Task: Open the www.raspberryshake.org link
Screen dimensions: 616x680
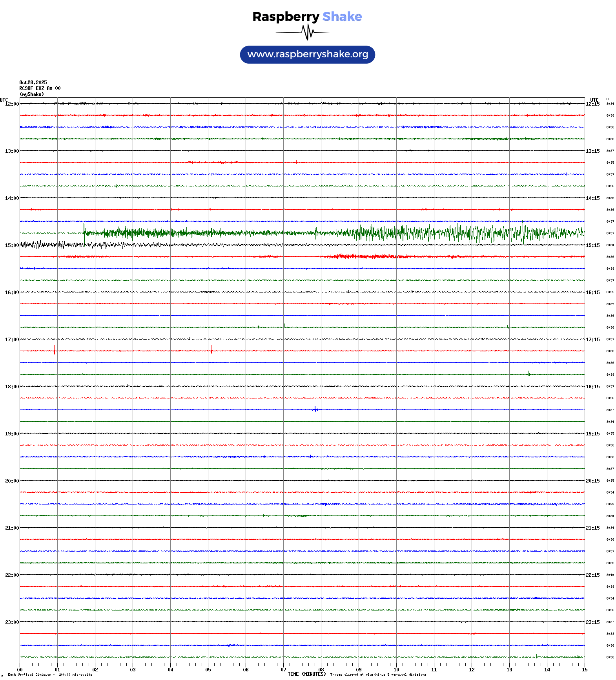Action: (308, 55)
